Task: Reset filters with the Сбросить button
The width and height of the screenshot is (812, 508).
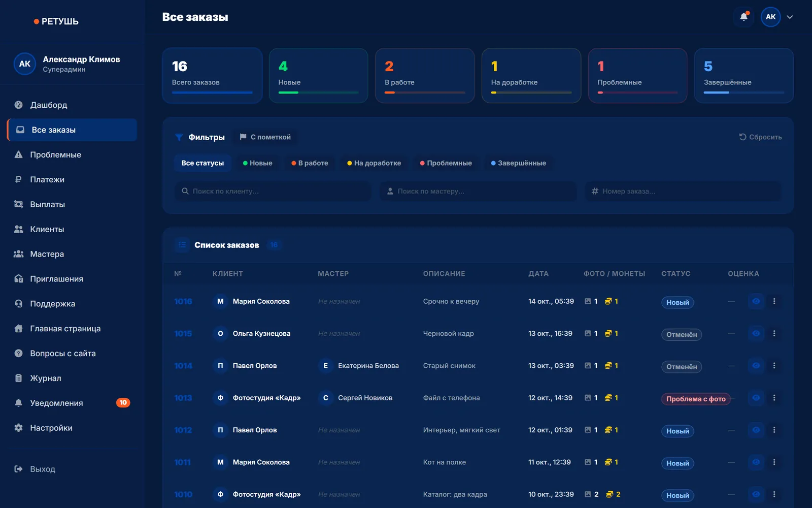Action: (x=760, y=137)
